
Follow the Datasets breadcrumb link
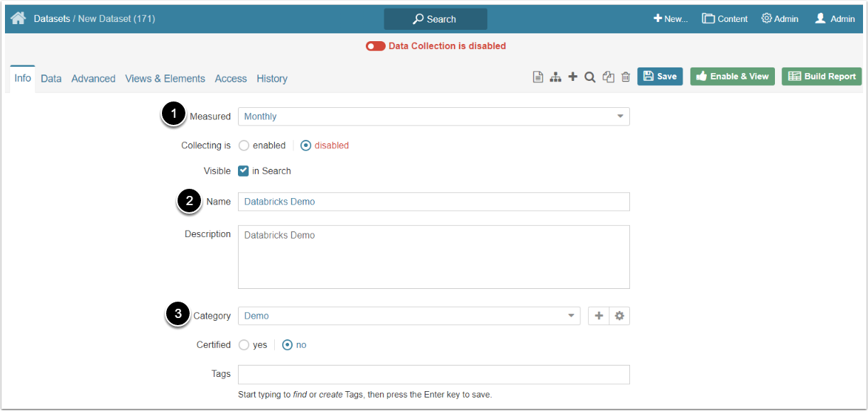click(52, 19)
